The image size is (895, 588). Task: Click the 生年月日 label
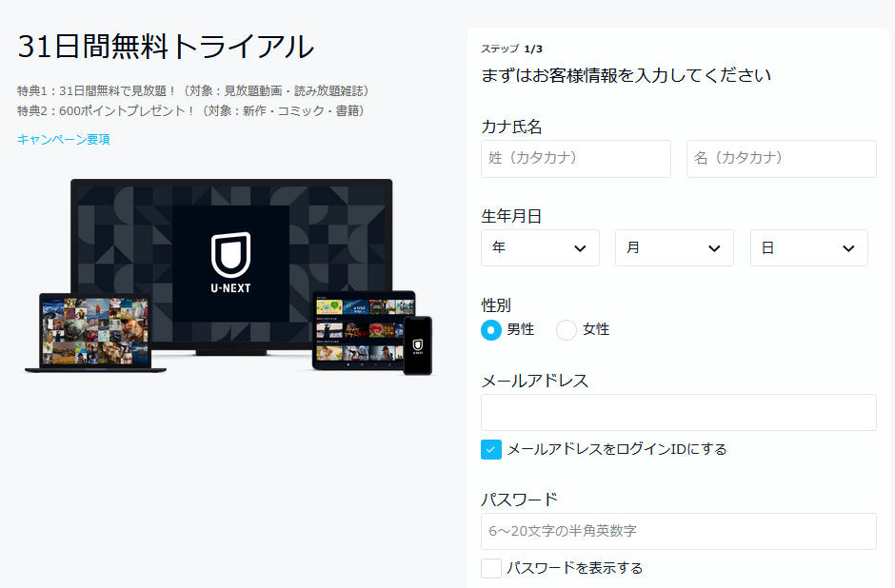pyautogui.click(x=511, y=216)
